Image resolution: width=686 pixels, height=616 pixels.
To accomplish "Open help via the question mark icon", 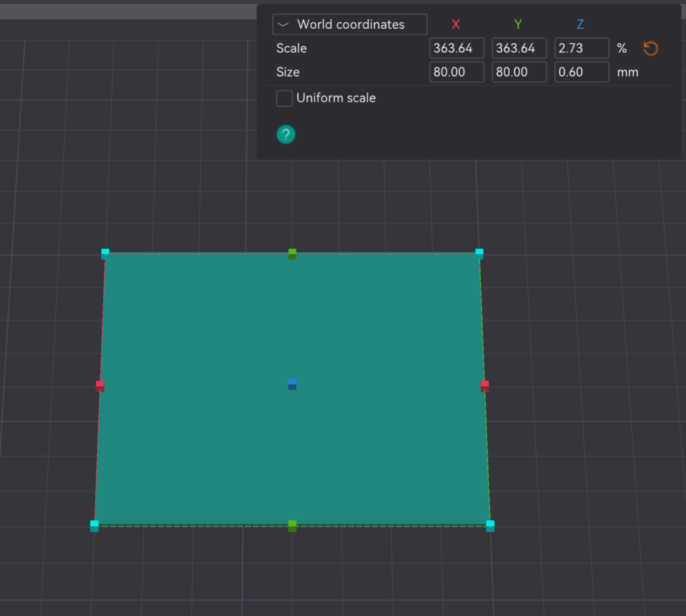I will click(286, 135).
